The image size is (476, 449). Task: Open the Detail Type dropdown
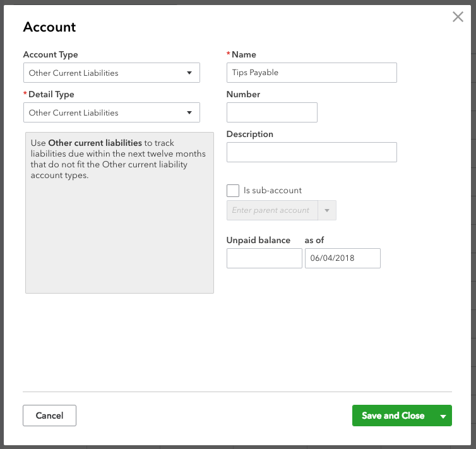click(x=112, y=112)
